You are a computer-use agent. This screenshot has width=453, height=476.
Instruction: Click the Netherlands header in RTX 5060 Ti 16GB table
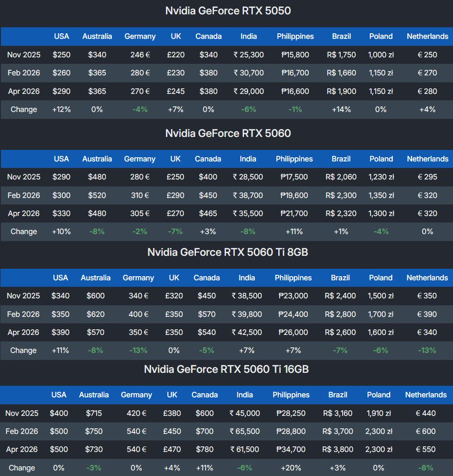pos(426,395)
